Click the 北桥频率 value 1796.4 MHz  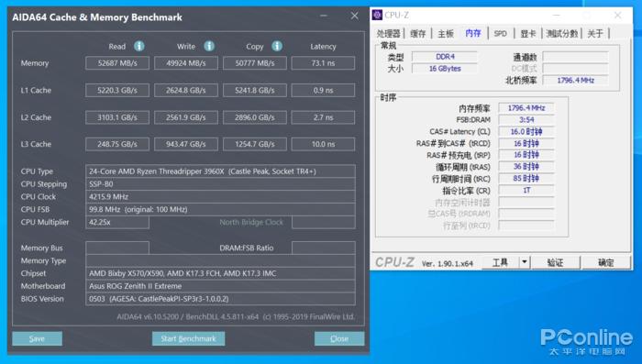575,81
